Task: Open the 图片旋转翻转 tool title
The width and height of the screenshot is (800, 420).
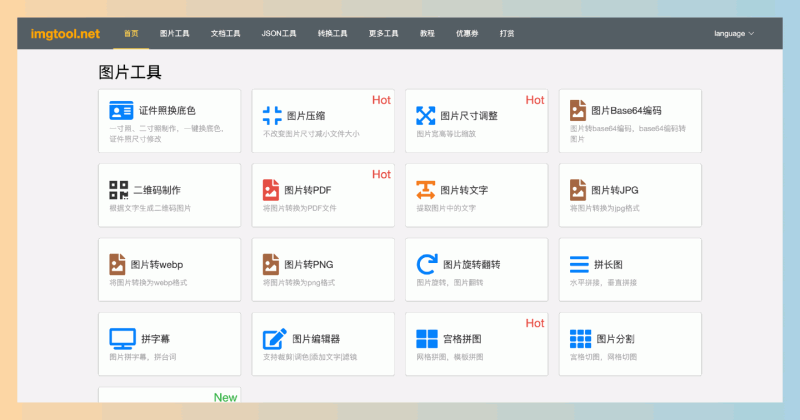Action: pos(471,264)
